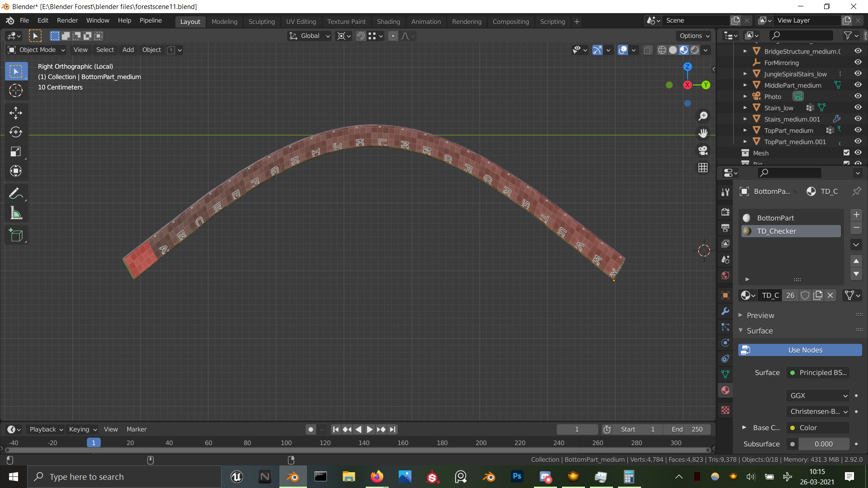Toggle X-ray display in viewport header

click(648, 50)
